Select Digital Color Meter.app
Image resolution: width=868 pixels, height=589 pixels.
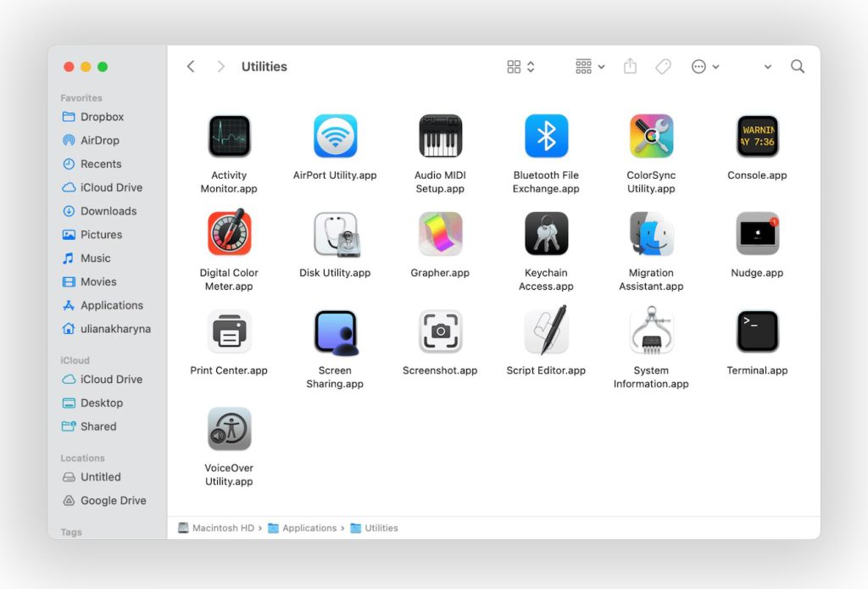click(228, 234)
